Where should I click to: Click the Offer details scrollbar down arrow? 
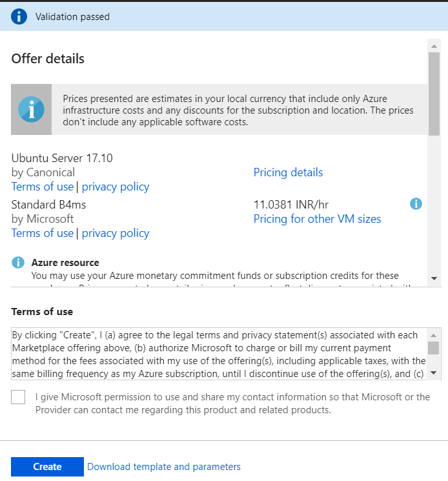coord(434,278)
